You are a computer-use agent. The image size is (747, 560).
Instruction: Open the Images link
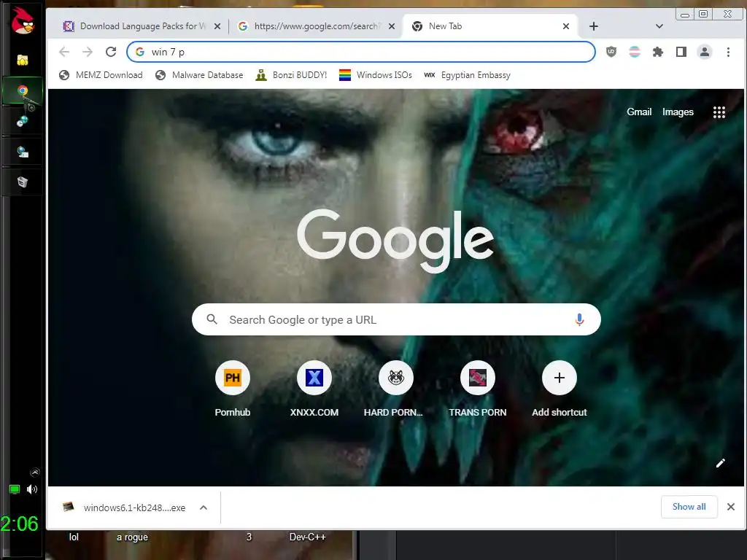click(678, 112)
